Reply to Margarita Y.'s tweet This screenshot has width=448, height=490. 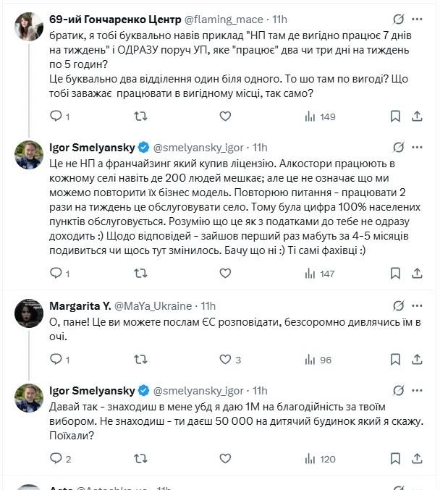tap(56, 360)
